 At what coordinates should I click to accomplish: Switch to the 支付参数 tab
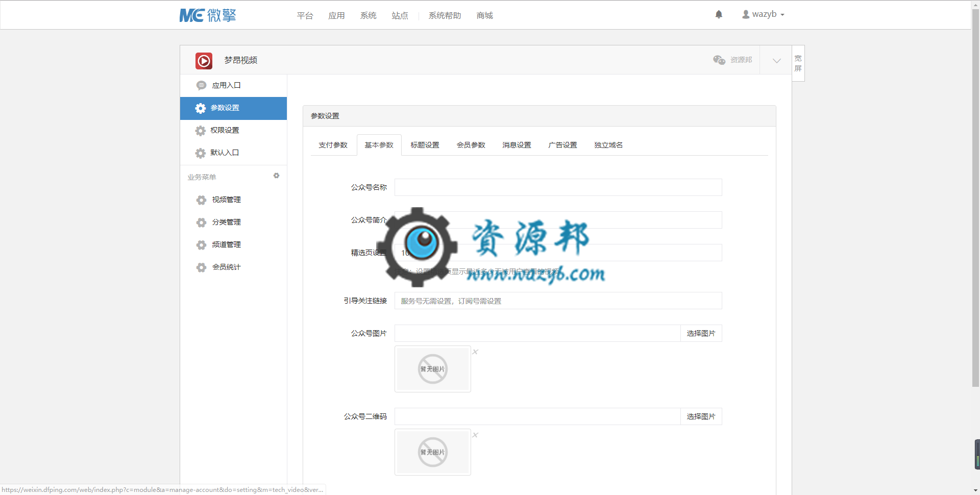click(x=333, y=145)
